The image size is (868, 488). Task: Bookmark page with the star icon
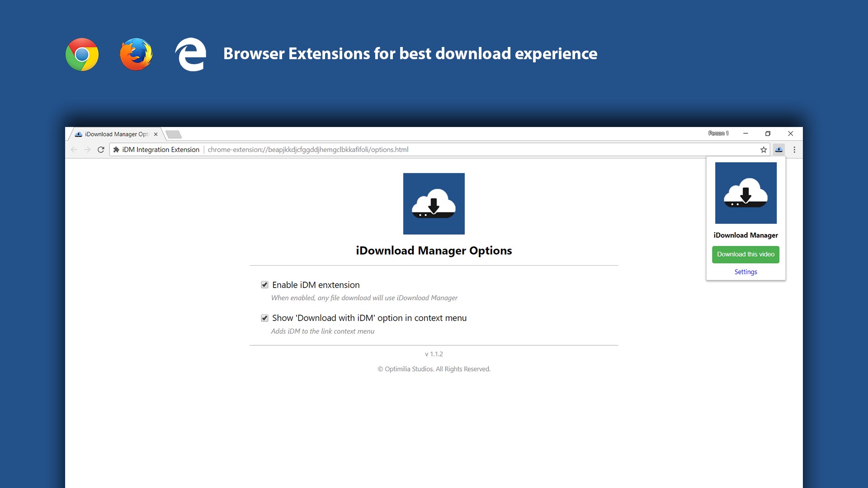click(x=764, y=150)
